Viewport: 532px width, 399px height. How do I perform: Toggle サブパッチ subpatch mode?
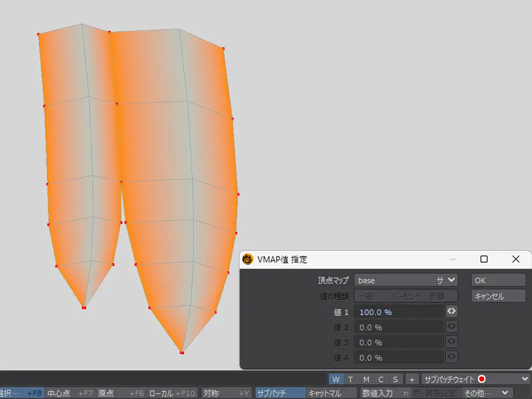(x=280, y=393)
